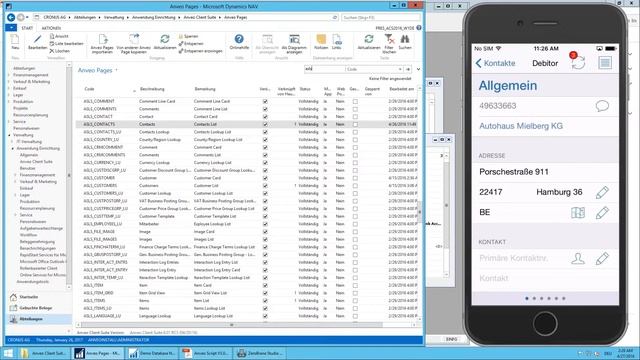Tap the page indicator dots on the phone
The width and height of the screenshot is (640, 360).
click(545, 298)
